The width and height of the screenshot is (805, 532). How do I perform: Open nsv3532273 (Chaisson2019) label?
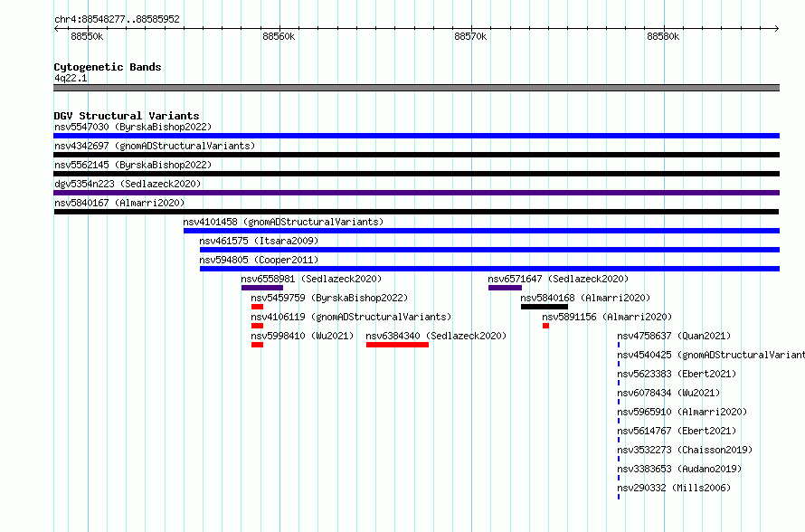[x=685, y=450]
